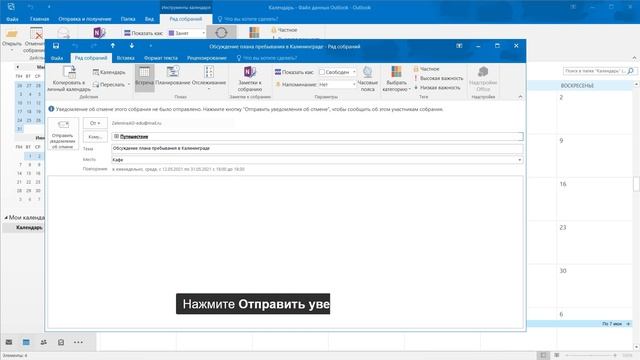Open the Планирование scheduling view
The image size is (640, 360).
click(173, 76)
